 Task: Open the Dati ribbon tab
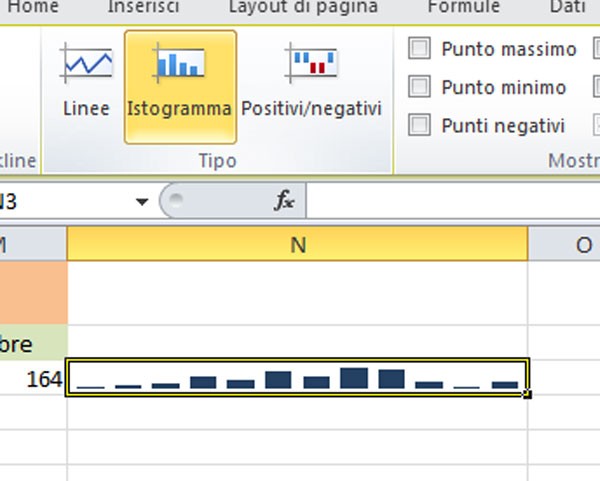click(567, 8)
